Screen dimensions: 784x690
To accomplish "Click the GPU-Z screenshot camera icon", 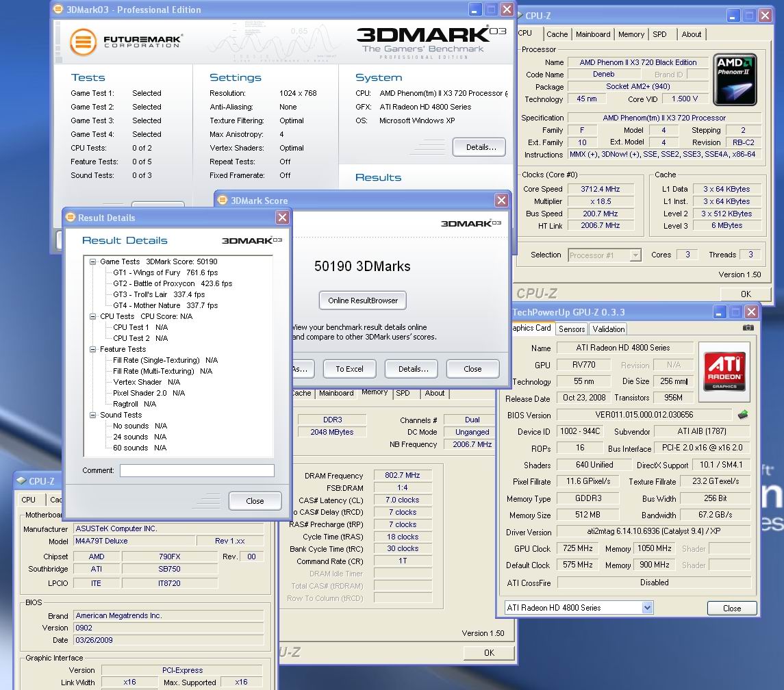I will [x=748, y=327].
